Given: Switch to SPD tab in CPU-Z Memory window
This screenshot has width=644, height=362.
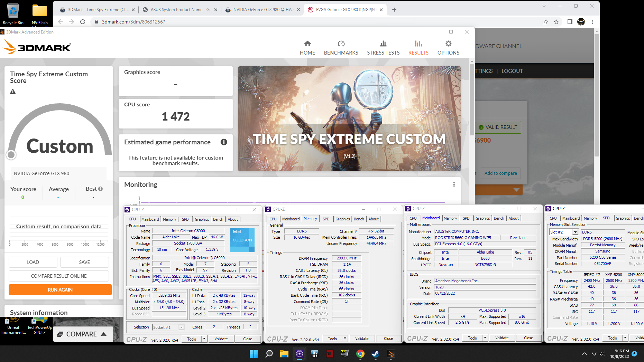Looking at the screenshot, I should 326,219.
